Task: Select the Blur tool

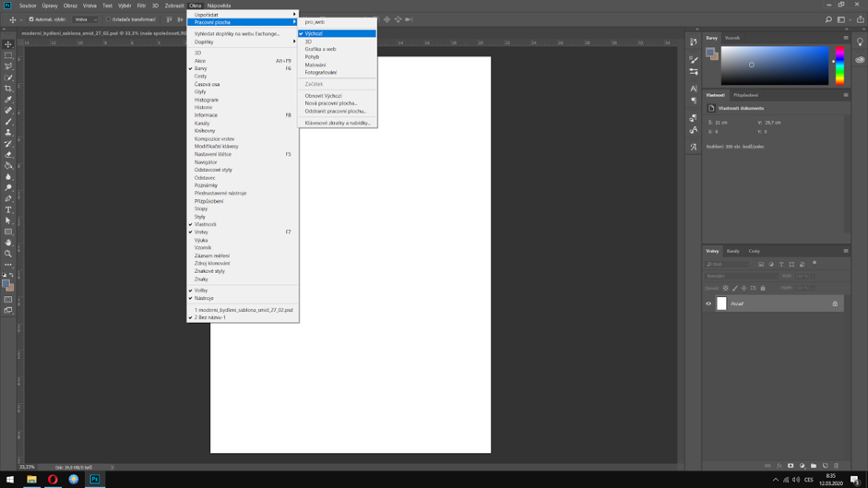Action: [8, 177]
